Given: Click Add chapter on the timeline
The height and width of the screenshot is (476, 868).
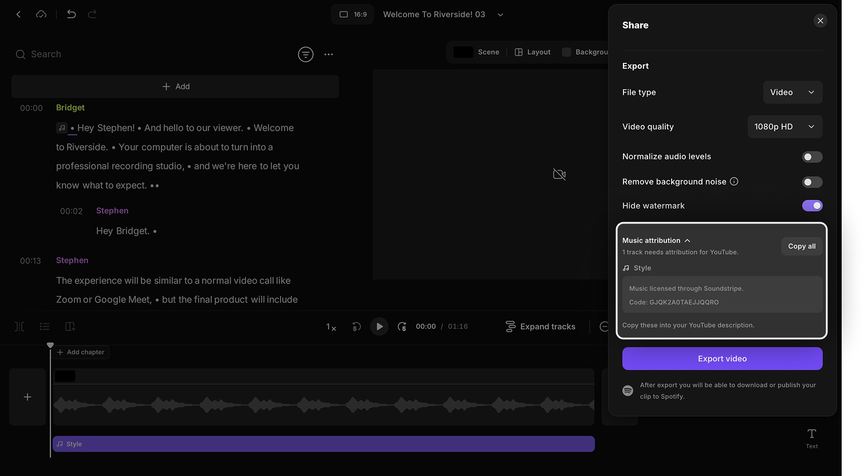Looking at the screenshot, I should coord(81,352).
